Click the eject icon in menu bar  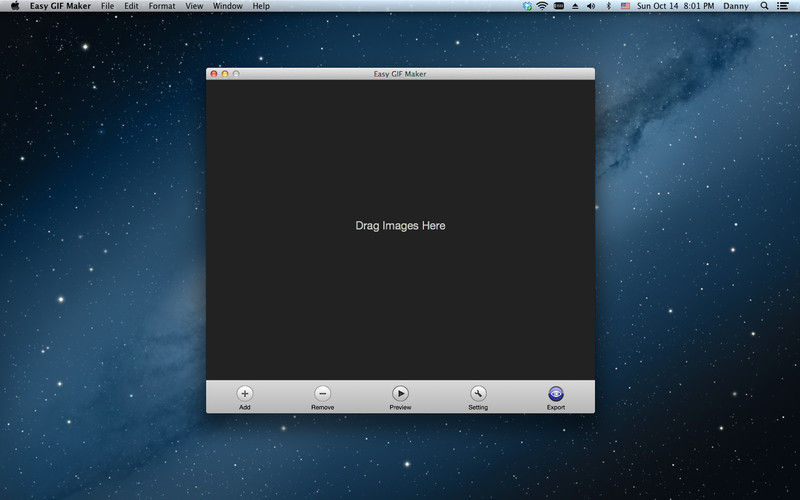[575, 6]
